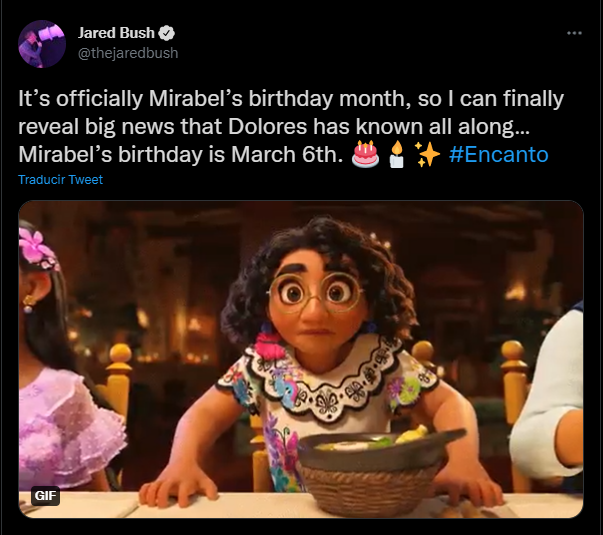Screen dimensions: 603x535
Task: Click the birthday cake emoji
Action: coord(367,155)
